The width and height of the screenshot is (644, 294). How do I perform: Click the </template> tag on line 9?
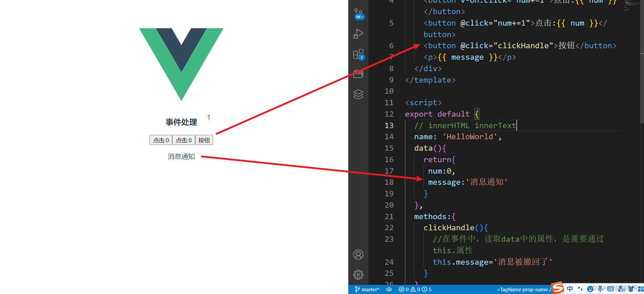point(430,80)
